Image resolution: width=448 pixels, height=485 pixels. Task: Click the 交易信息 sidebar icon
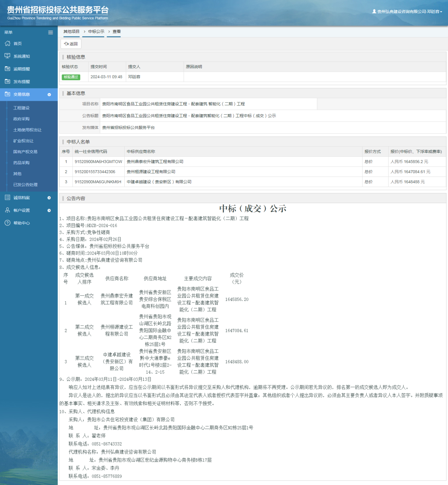coord(7,94)
